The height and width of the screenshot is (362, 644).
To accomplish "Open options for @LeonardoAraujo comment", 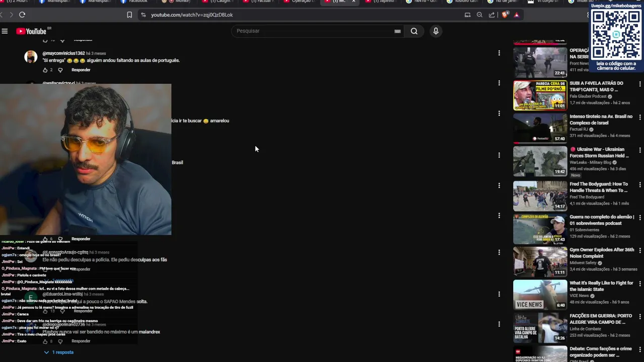I will point(499,252).
